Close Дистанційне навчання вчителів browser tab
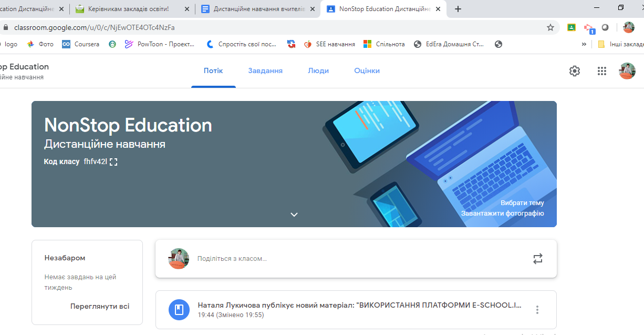The width and height of the screenshot is (644, 335). pyautogui.click(x=313, y=9)
